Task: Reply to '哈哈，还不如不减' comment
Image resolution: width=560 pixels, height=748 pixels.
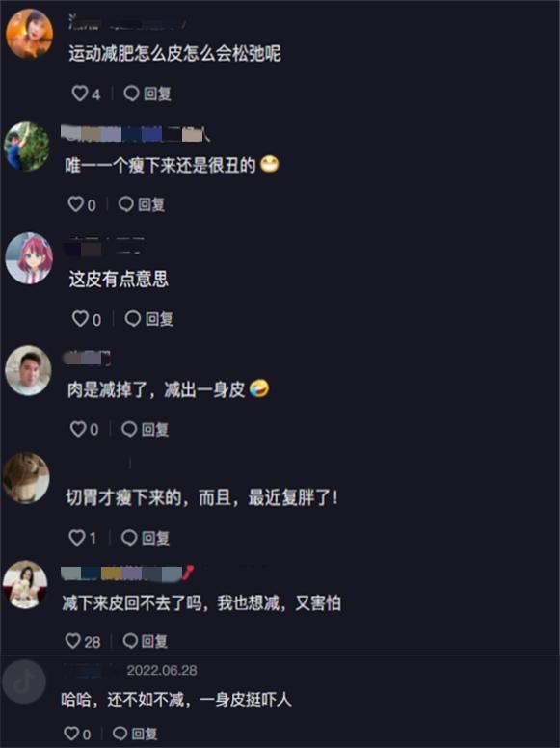Action: pos(135,734)
